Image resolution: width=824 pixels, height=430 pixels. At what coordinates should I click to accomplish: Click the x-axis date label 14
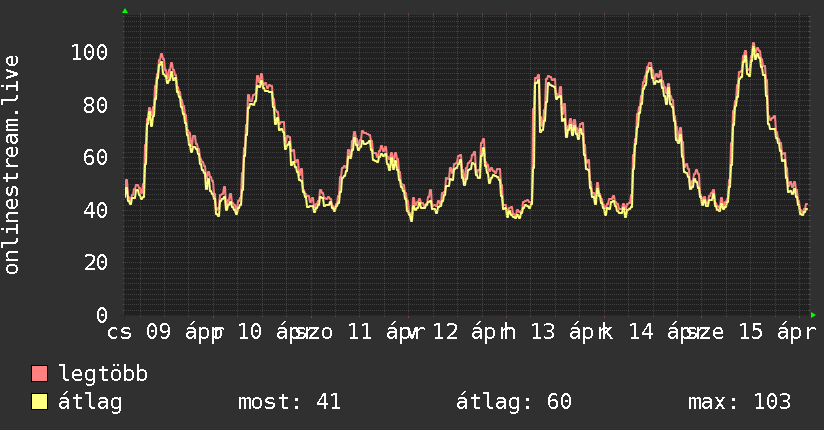641,332
